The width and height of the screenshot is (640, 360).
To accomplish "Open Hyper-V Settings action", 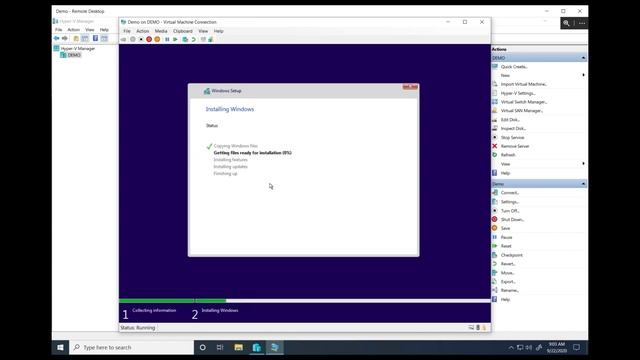I will click(x=518, y=93).
